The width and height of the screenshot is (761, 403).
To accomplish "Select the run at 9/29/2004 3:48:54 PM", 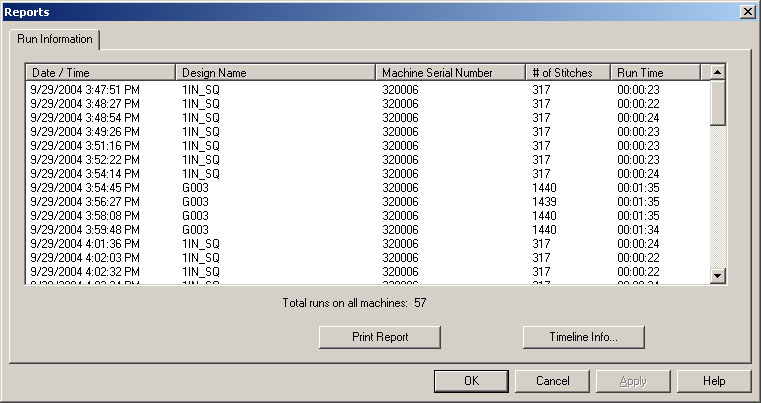I will [x=367, y=118].
